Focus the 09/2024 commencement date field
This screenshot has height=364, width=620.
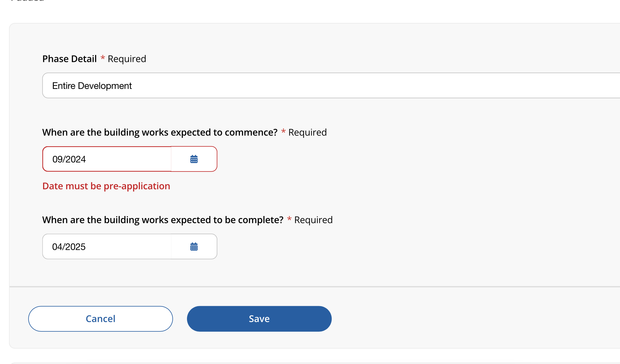[x=107, y=159]
